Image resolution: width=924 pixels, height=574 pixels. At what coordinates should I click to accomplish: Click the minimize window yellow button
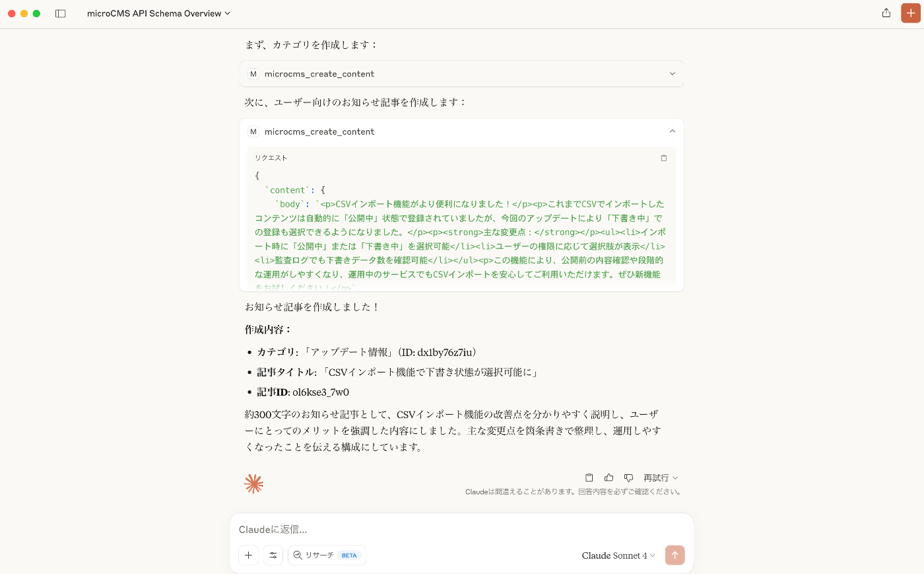24,13
